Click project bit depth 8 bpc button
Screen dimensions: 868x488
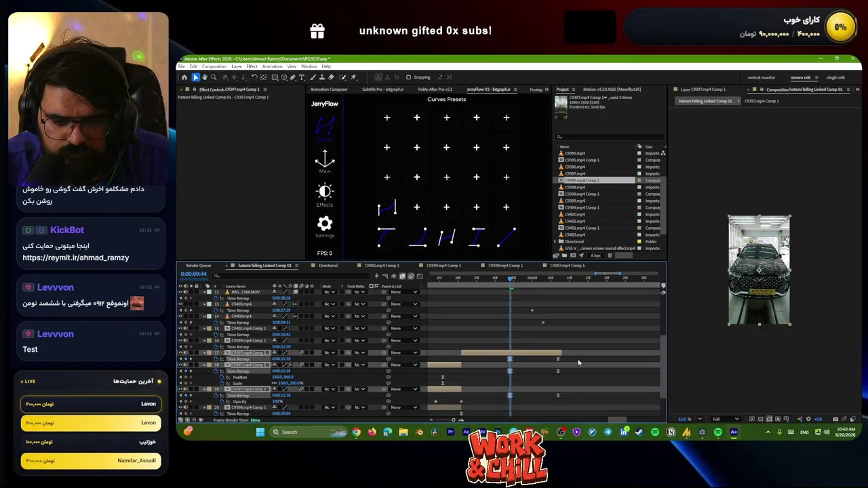pyautogui.click(x=596, y=256)
